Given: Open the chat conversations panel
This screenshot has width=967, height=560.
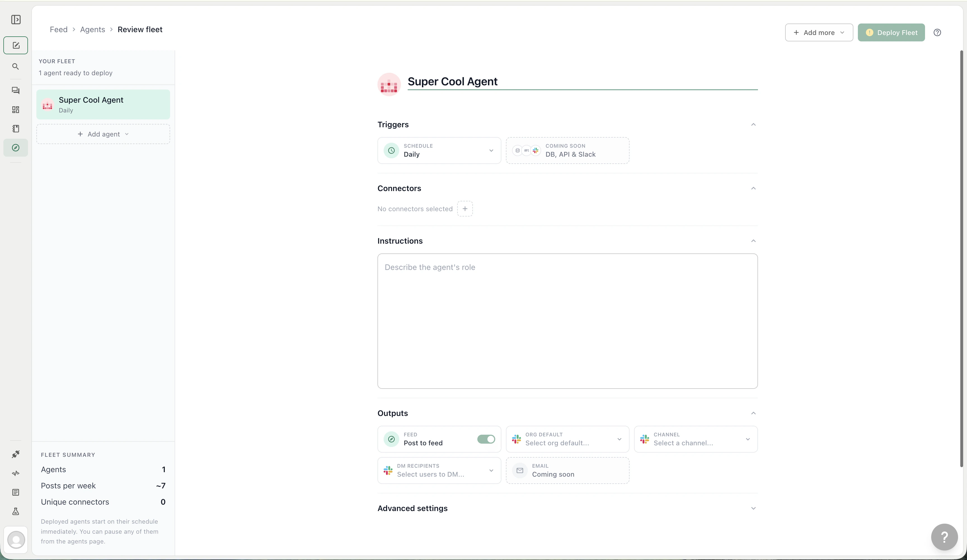Looking at the screenshot, I should point(15,91).
